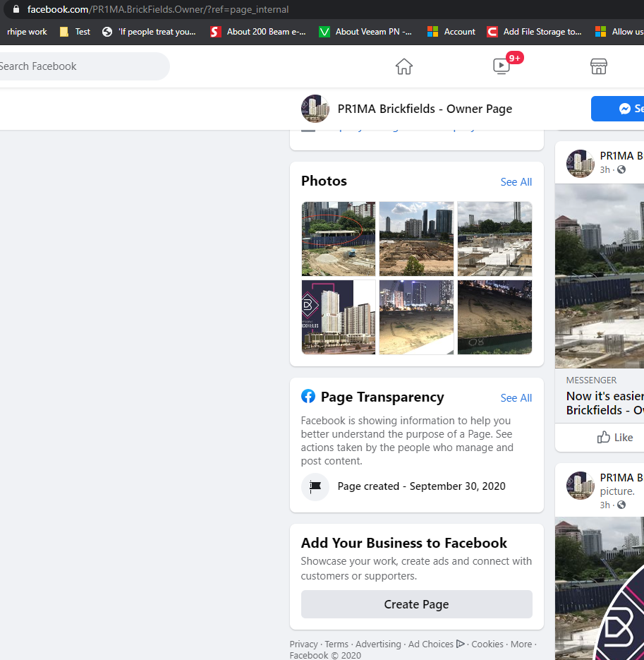Screen dimensions: 644x660
Task: Open the white concrete foundation photo thumbnail
Action: pyautogui.click(x=494, y=239)
